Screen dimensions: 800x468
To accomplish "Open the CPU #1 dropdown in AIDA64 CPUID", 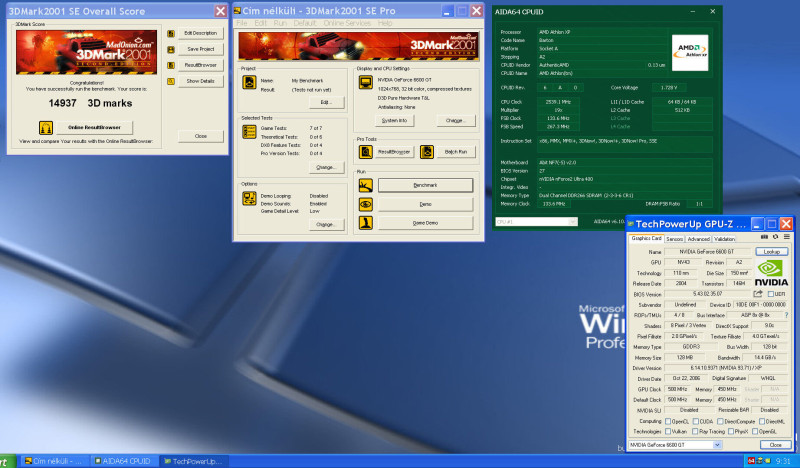I will click(x=572, y=221).
